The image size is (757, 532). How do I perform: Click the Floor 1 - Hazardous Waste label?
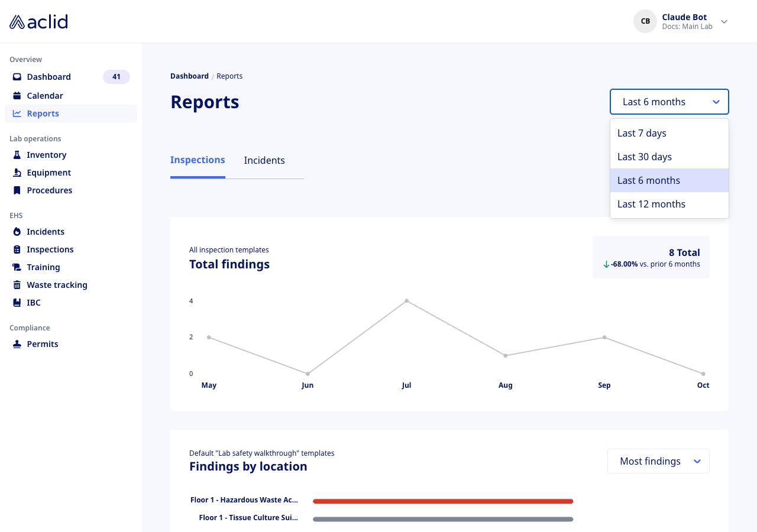[244, 500]
